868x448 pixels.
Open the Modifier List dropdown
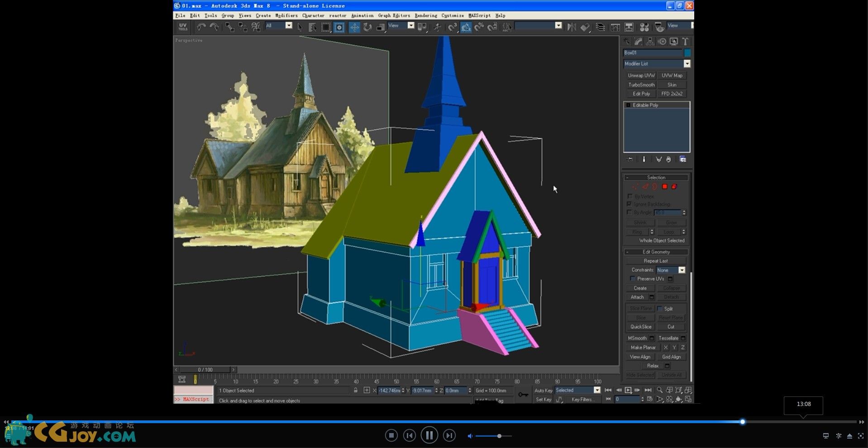[x=687, y=64]
